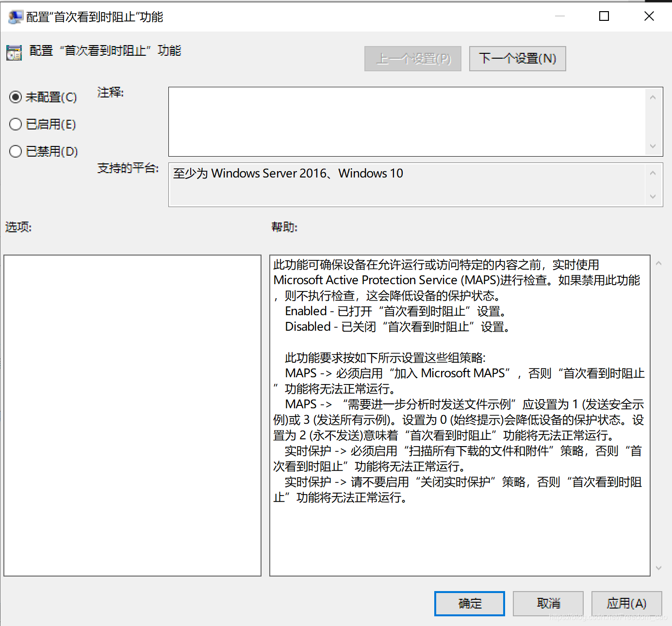Click help text 此功能要求按如下所示设置这些组策略
672x626 pixels.
point(385,358)
